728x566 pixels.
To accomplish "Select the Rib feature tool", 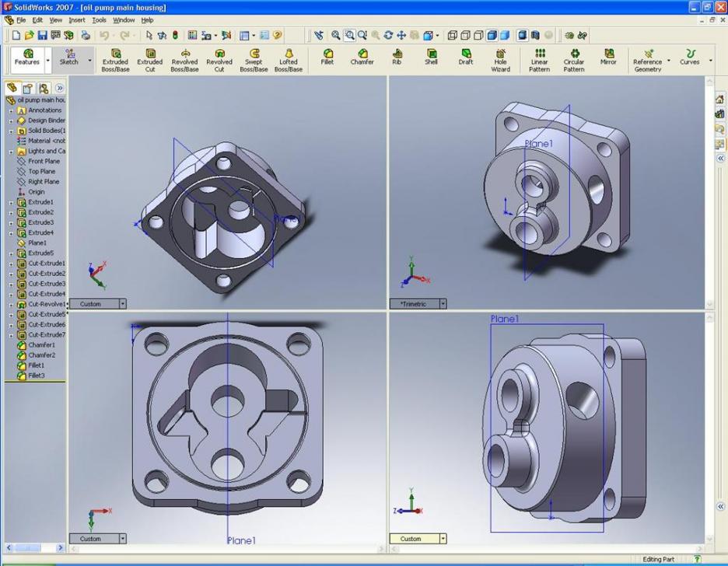I will click(397, 58).
